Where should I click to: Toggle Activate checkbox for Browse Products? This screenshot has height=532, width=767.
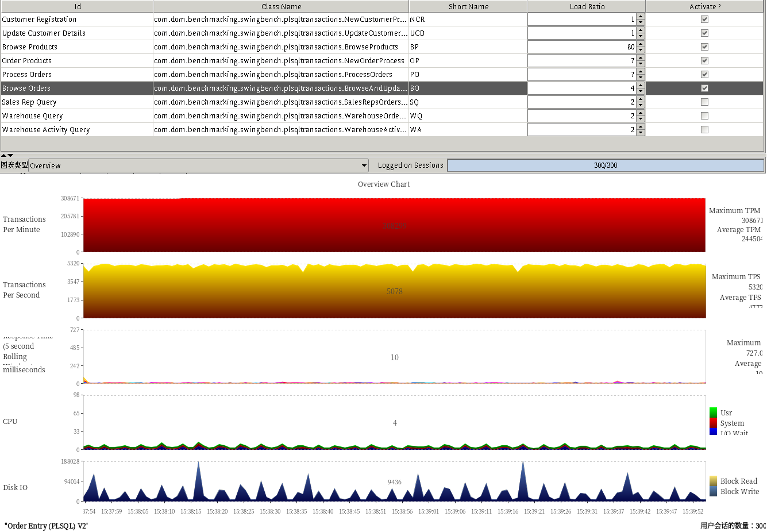704,47
